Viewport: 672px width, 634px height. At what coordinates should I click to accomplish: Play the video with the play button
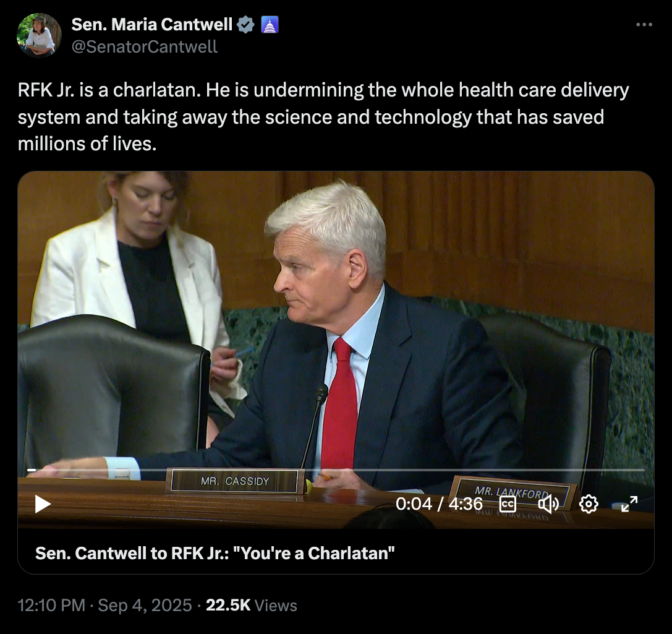43,503
